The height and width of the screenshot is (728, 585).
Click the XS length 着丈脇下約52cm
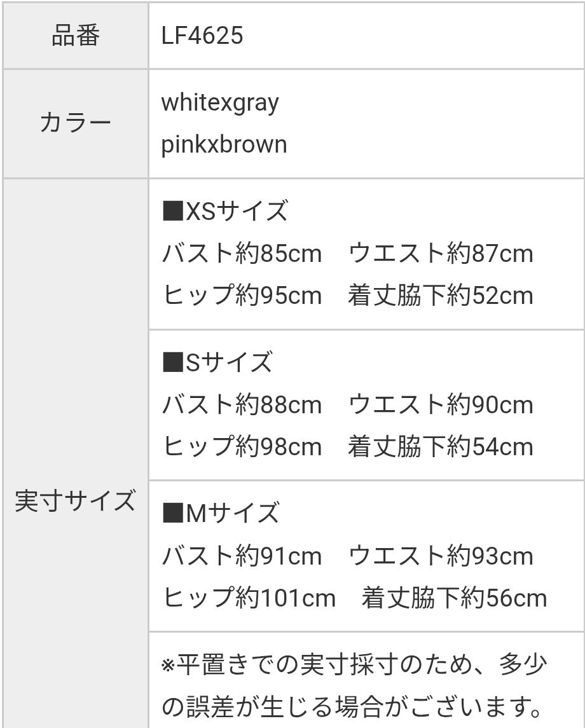tap(441, 296)
